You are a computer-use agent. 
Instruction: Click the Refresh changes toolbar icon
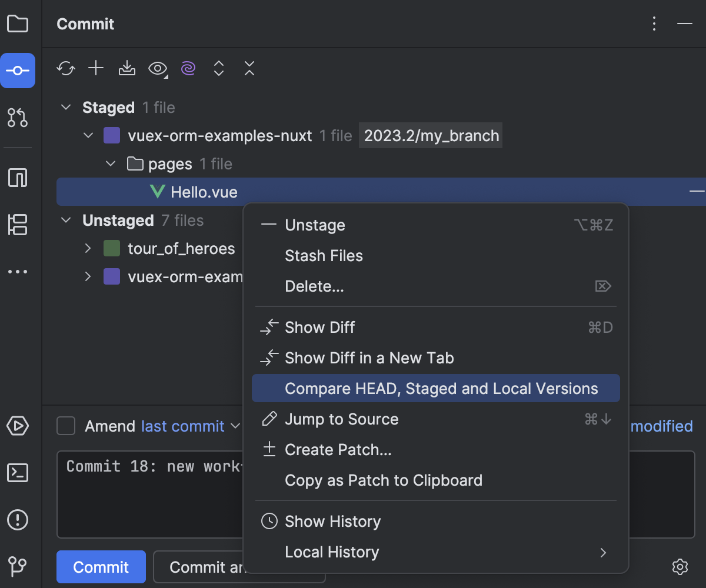[x=66, y=69]
